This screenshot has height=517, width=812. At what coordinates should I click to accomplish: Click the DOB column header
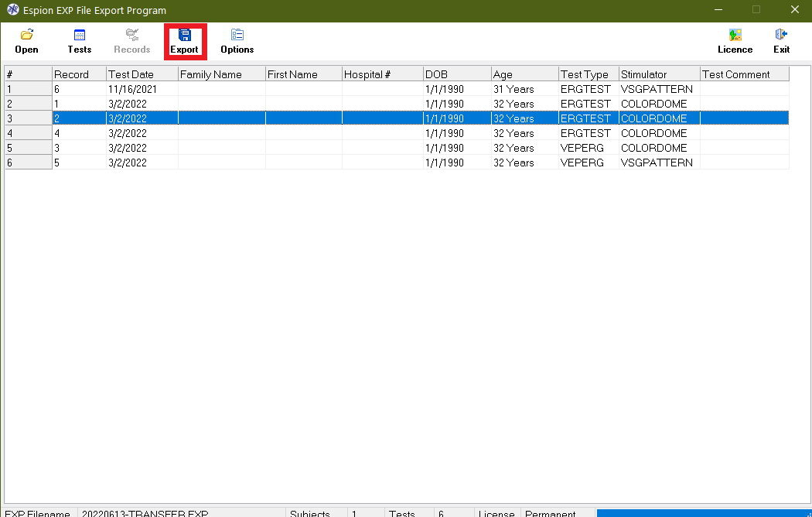[x=457, y=74]
